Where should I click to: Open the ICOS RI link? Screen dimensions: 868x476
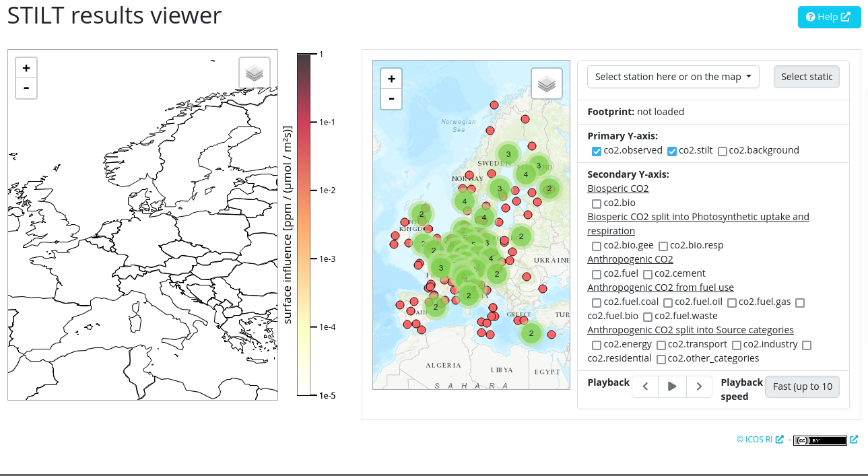click(760, 440)
